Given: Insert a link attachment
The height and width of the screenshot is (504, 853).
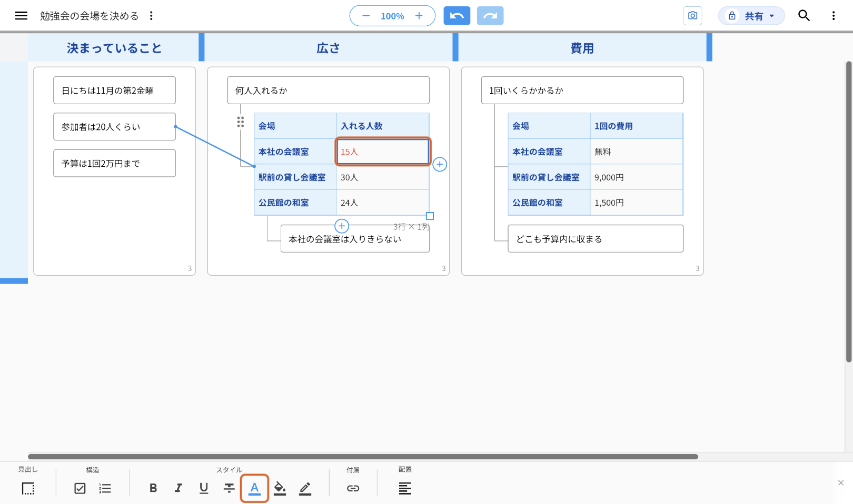Looking at the screenshot, I should pos(353,488).
